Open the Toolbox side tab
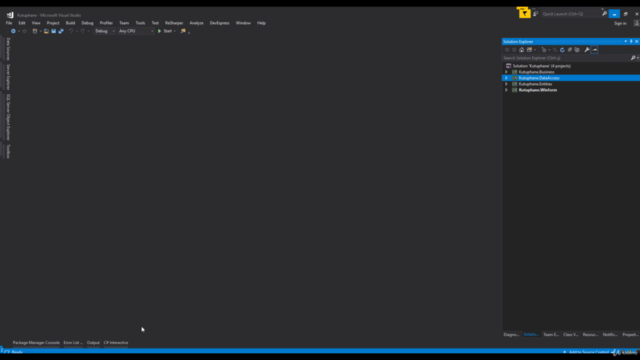 (x=8, y=151)
